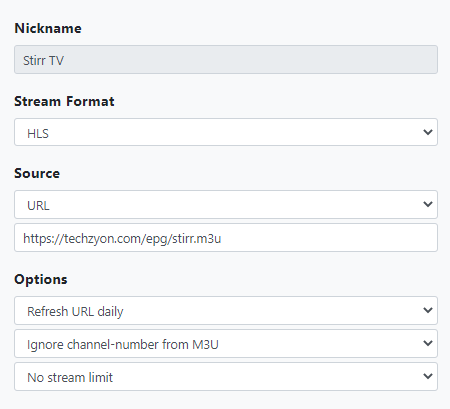
Task: Click the Source heading label
Action: click(37, 173)
